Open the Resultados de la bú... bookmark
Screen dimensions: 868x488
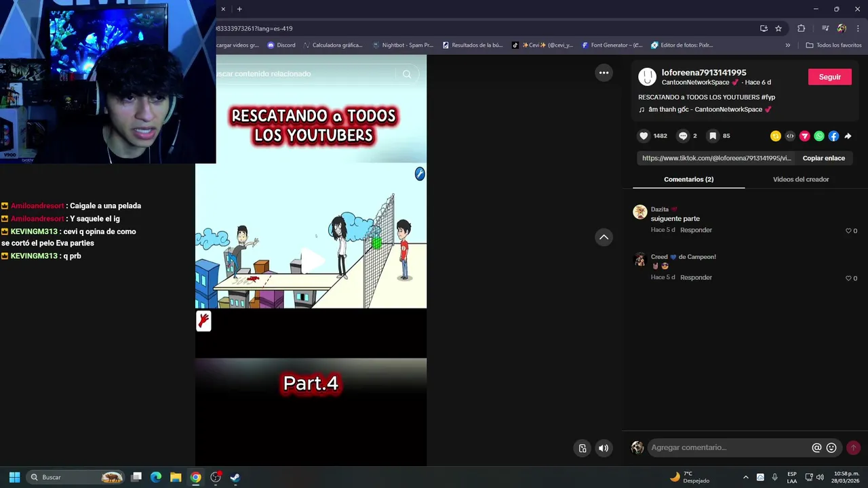pos(472,45)
